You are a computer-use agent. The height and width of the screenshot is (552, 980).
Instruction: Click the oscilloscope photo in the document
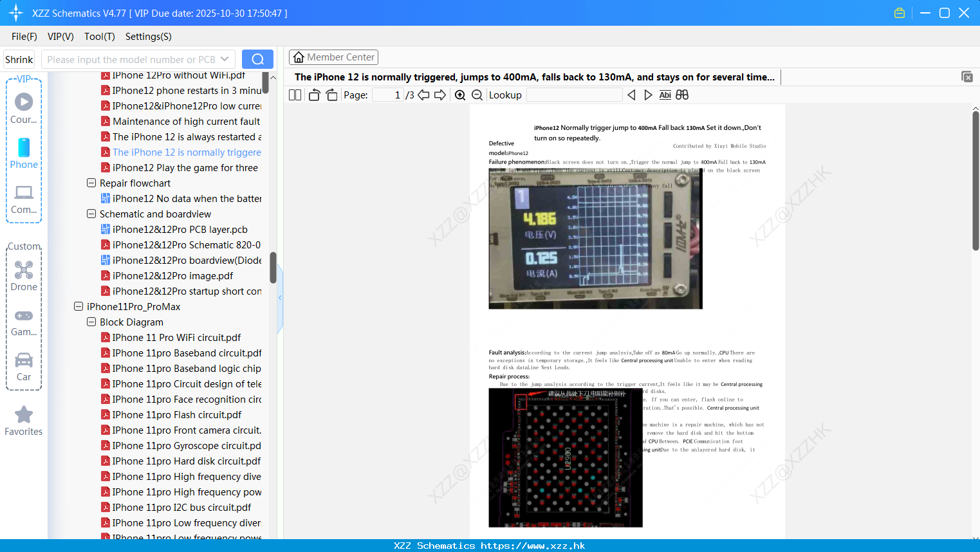click(595, 239)
